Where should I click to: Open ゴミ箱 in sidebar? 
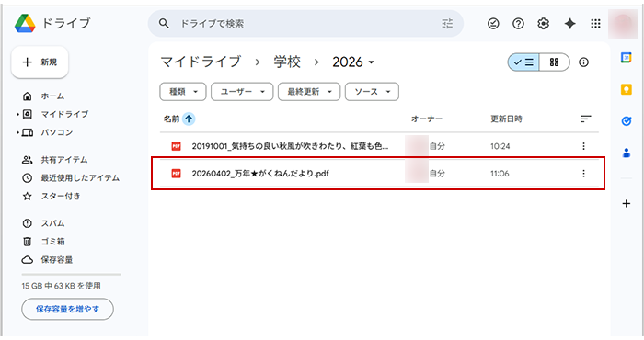[x=52, y=242]
